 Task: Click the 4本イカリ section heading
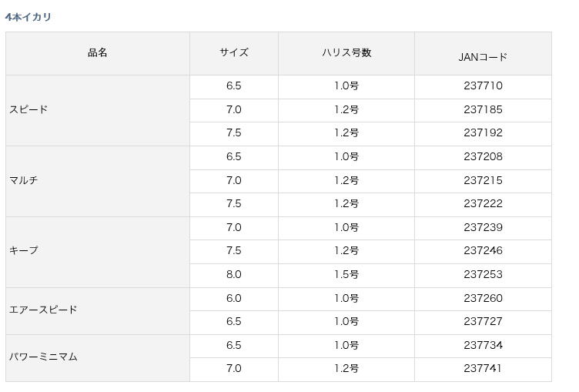pos(28,17)
